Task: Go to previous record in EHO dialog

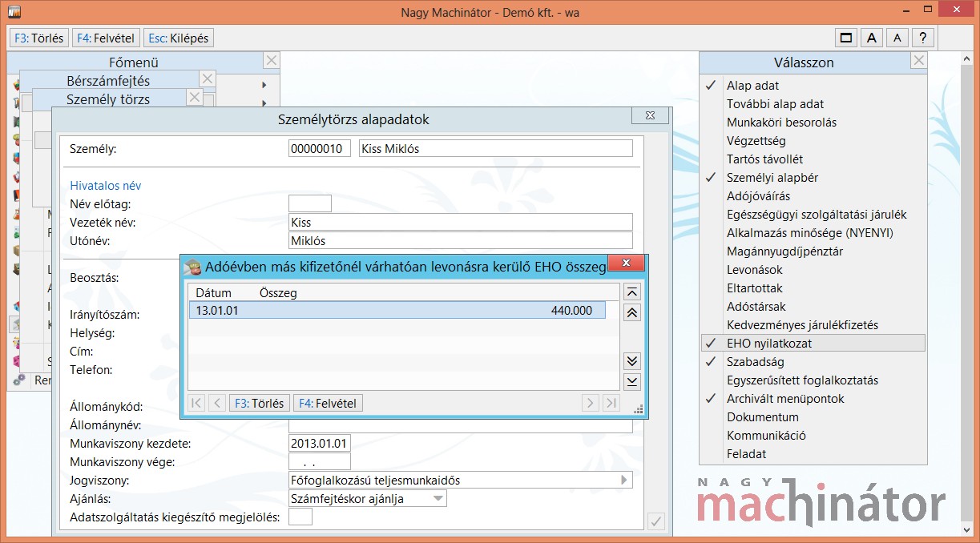Action: pos(216,404)
